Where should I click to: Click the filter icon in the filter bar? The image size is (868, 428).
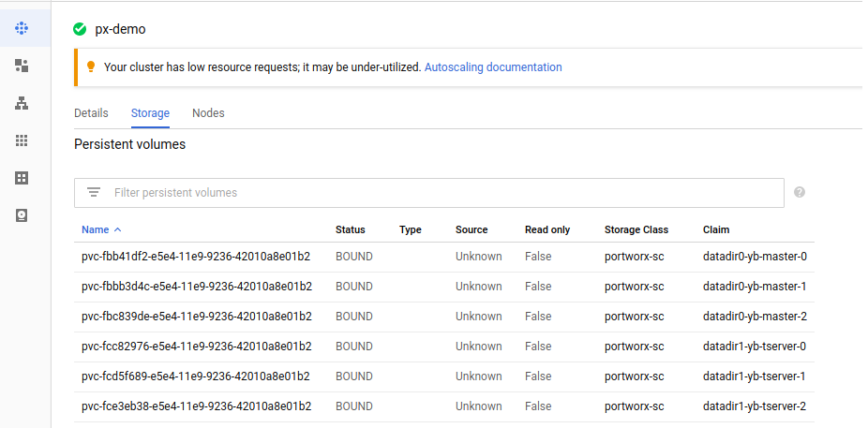94,193
